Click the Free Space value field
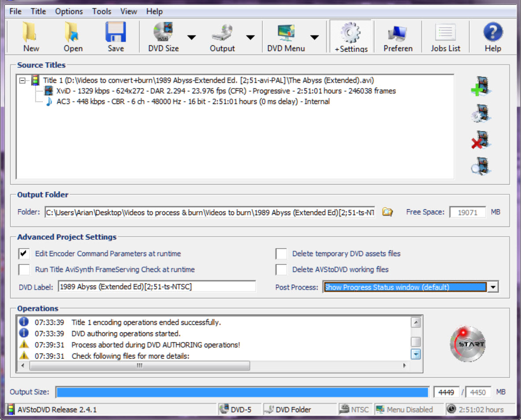 coord(467,212)
